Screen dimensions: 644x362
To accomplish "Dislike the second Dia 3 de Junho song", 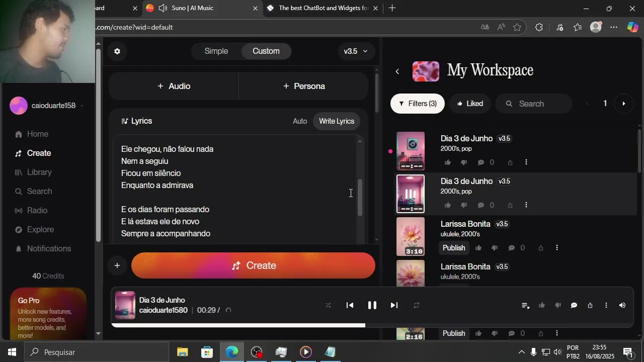I will (x=464, y=205).
